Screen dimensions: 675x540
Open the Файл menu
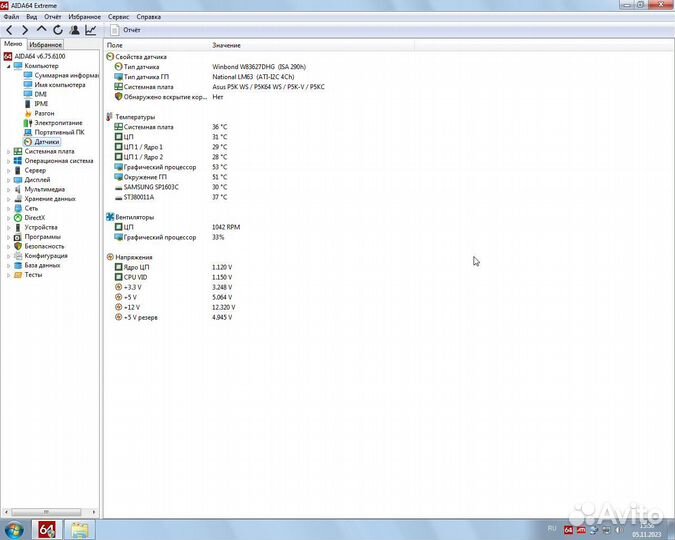11,17
